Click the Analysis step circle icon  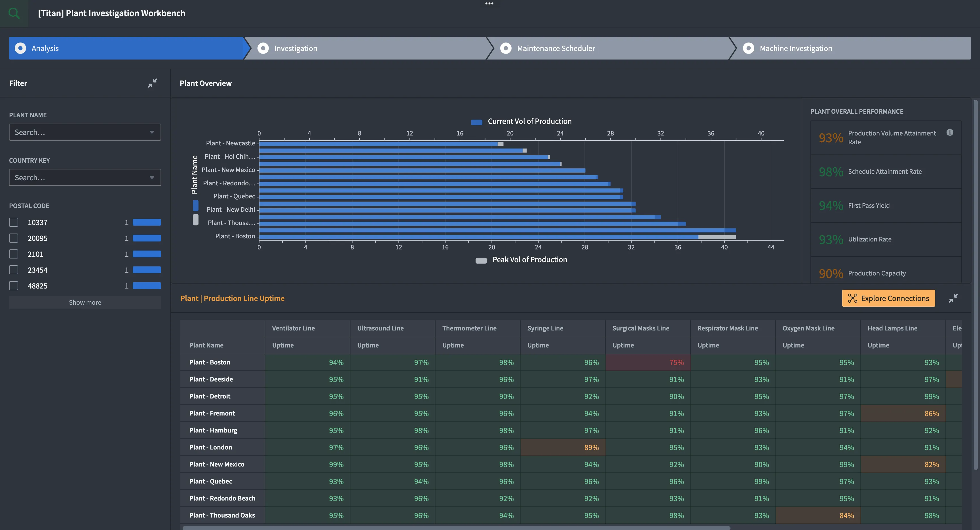point(20,48)
